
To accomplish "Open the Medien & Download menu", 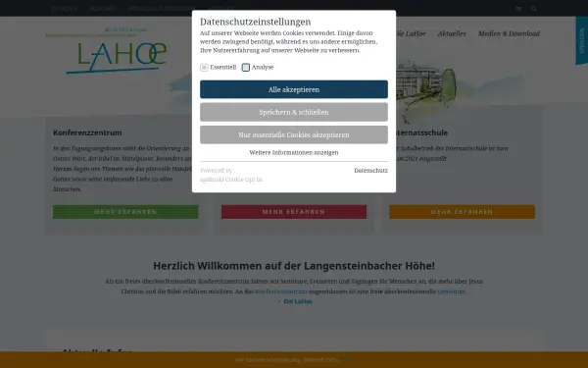I will (x=509, y=33).
